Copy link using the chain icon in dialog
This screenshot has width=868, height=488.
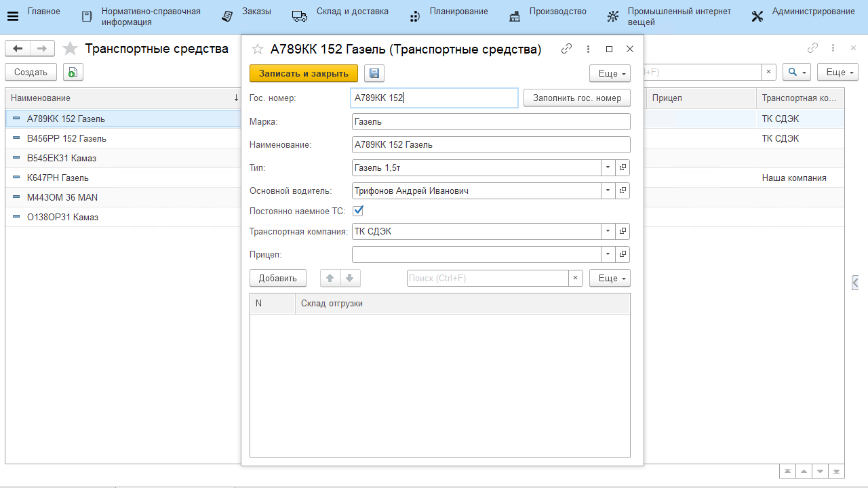[x=566, y=49]
